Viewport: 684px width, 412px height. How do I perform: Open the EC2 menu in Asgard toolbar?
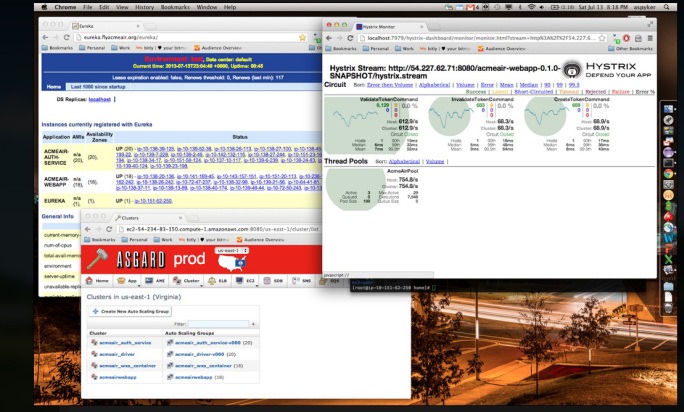246,281
